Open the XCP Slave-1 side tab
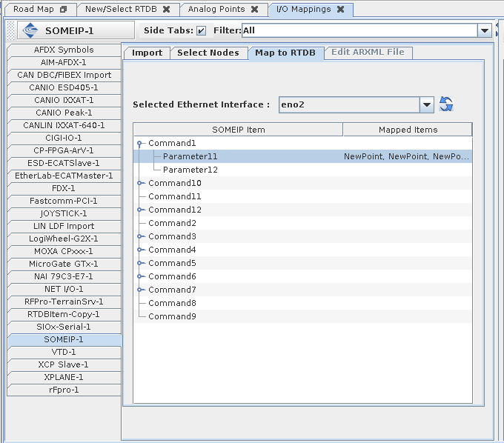 64,364
